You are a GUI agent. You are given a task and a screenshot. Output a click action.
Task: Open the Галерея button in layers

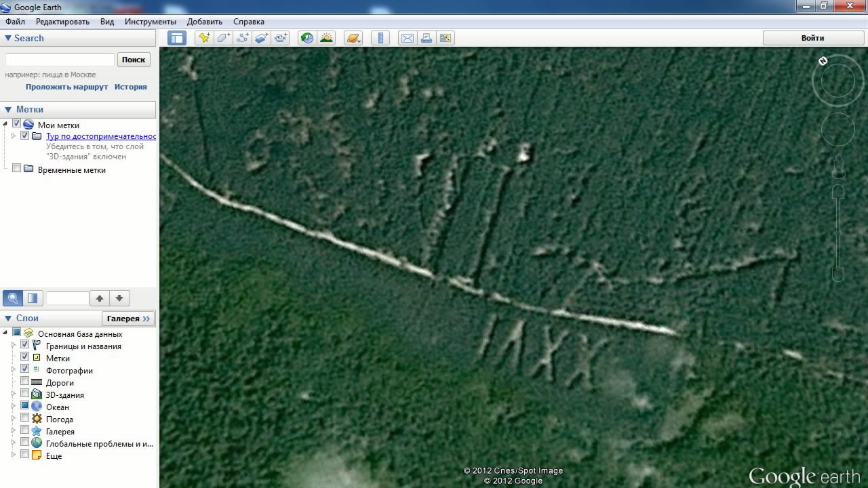(x=129, y=319)
